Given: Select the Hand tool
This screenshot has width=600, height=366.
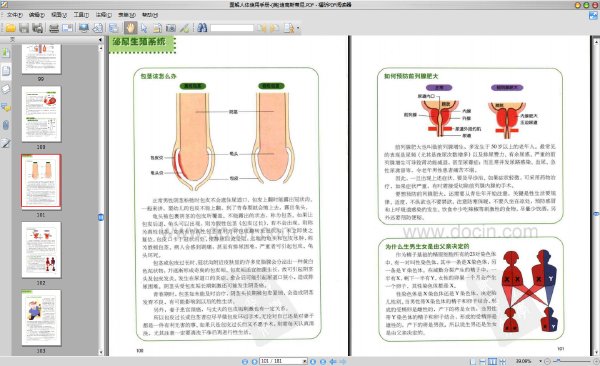Looking at the screenshot, I should tap(130, 28).
